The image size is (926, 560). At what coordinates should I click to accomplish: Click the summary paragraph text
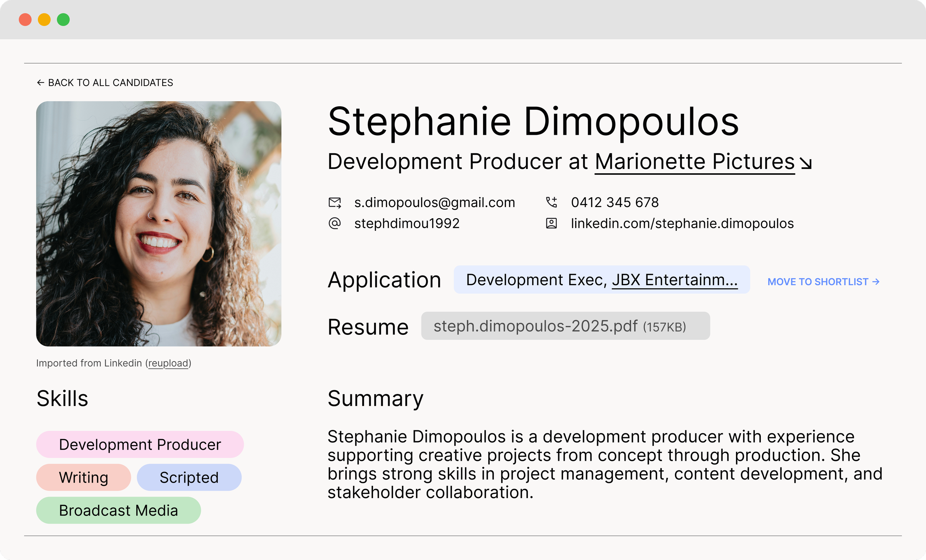pyautogui.click(x=605, y=464)
